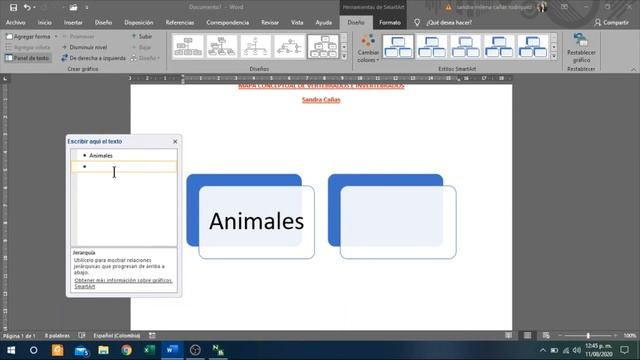
Task: Click the proofing icon in status bar
Action: coord(82,336)
